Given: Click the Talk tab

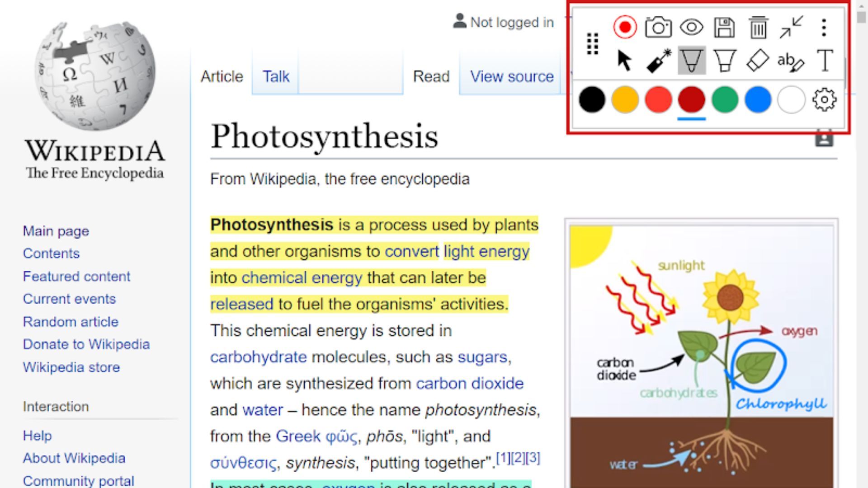Looking at the screenshot, I should 276,76.
